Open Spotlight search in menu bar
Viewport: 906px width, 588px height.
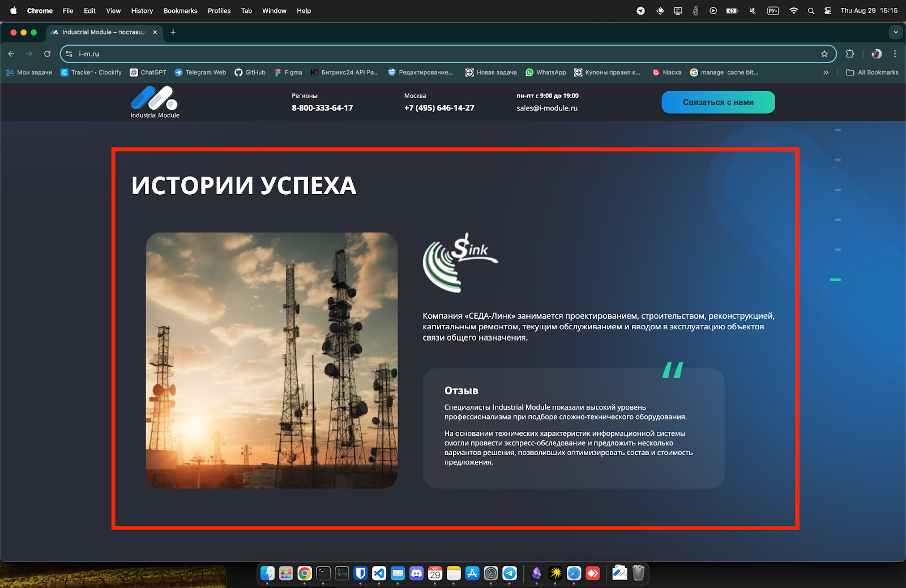pos(811,11)
